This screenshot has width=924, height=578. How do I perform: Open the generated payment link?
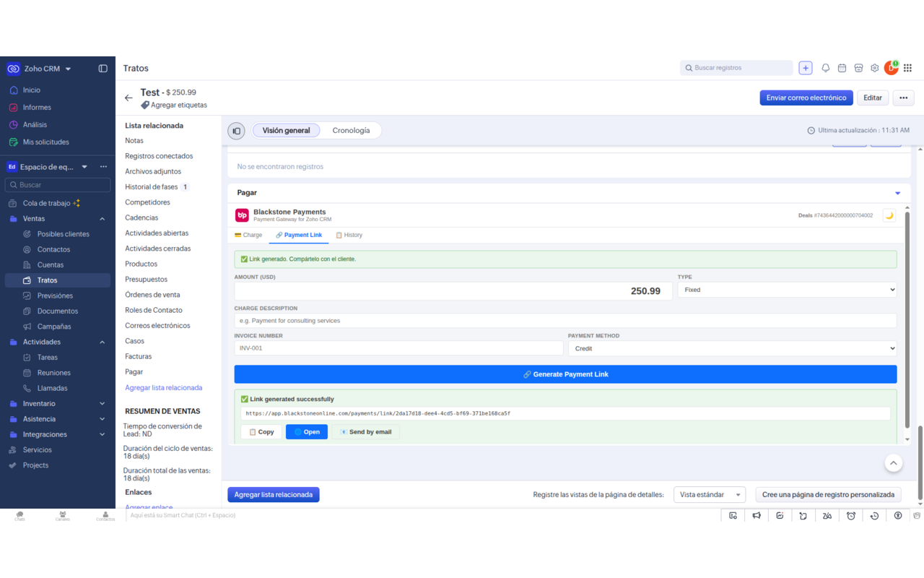pos(307,432)
